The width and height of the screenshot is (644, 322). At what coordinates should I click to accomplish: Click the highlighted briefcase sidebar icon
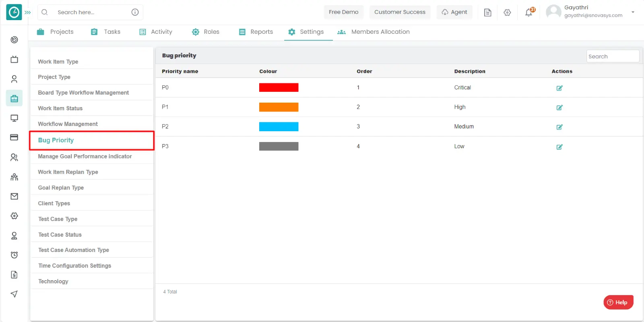point(14,98)
